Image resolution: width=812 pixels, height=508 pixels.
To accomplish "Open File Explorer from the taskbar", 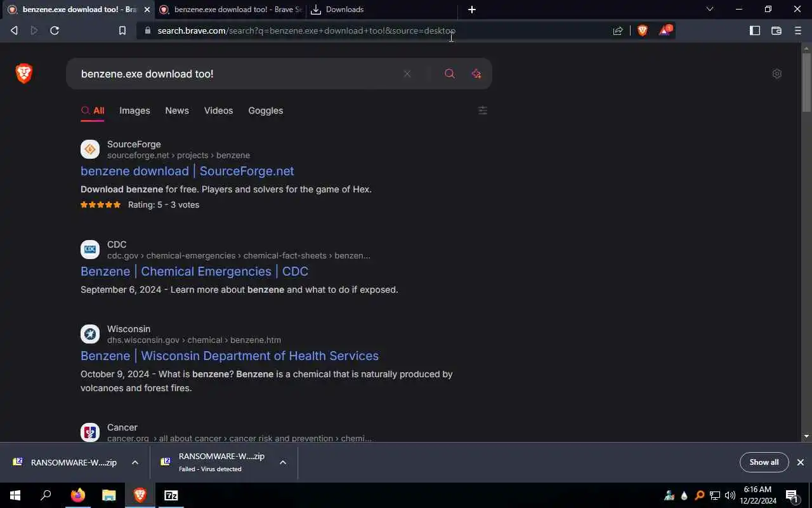I will tap(109, 495).
